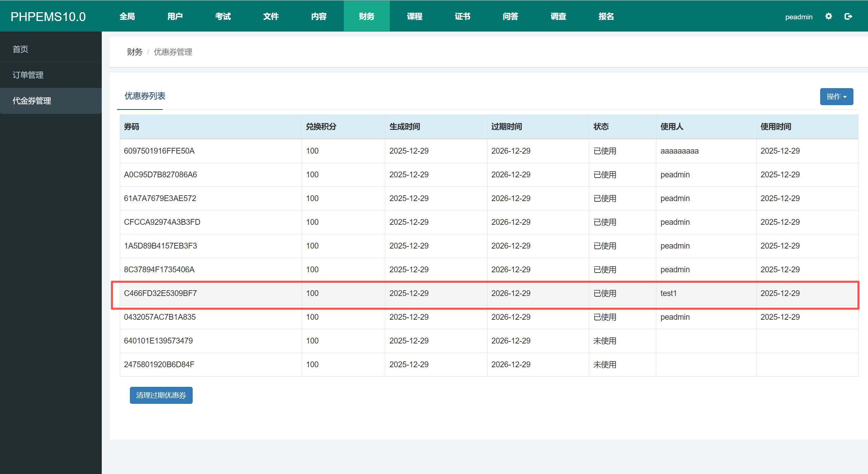Image resolution: width=868 pixels, height=474 pixels.
Task: Click the logout icon in header
Action: point(848,16)
